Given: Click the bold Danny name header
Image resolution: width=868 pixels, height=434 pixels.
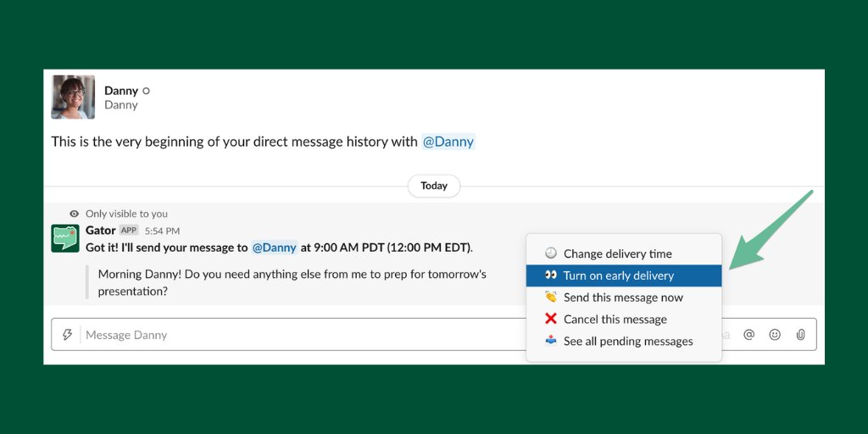Looking at the screenshot, I should coord(121,91).
